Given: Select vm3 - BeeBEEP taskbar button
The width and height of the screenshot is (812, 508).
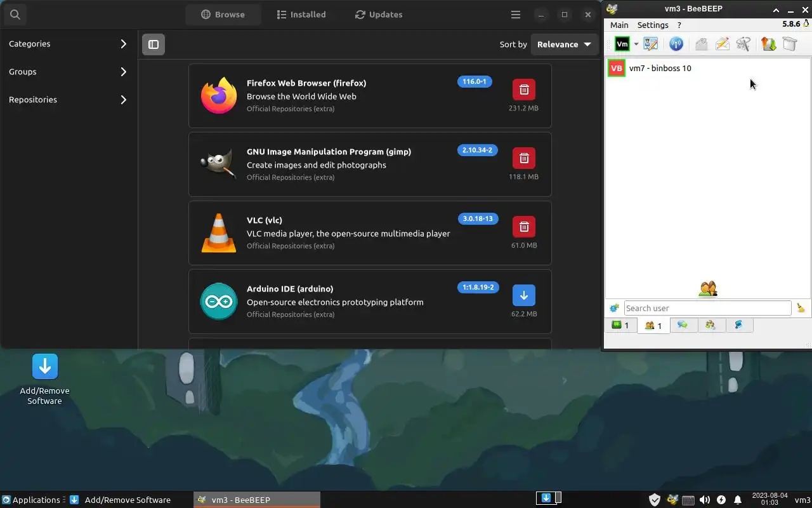Looking at the screenshot, I should (x=257, y=500).
